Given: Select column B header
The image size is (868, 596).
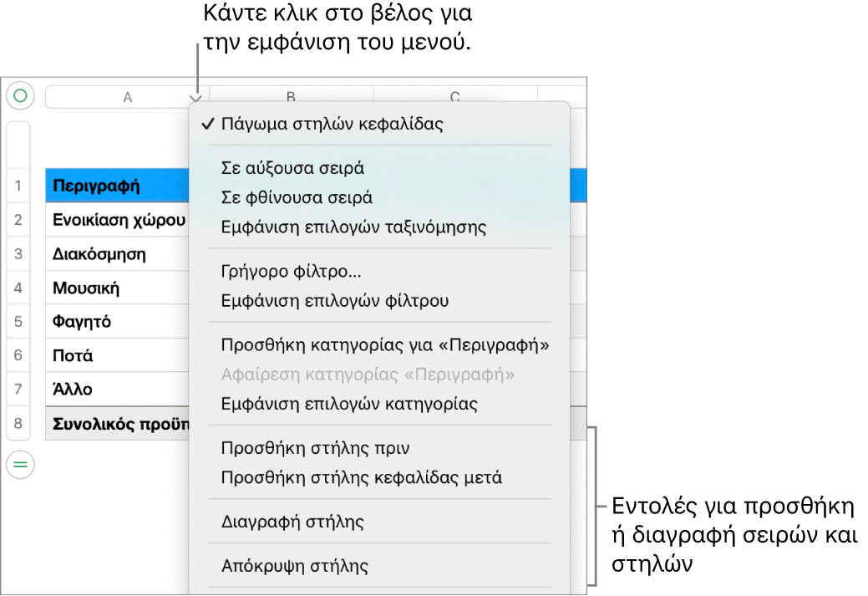Looking at the screenshot, I should point(291,96).
